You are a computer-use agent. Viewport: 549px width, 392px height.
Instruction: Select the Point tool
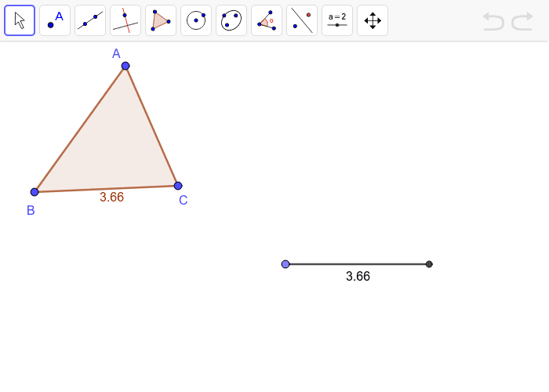(55, 20)
